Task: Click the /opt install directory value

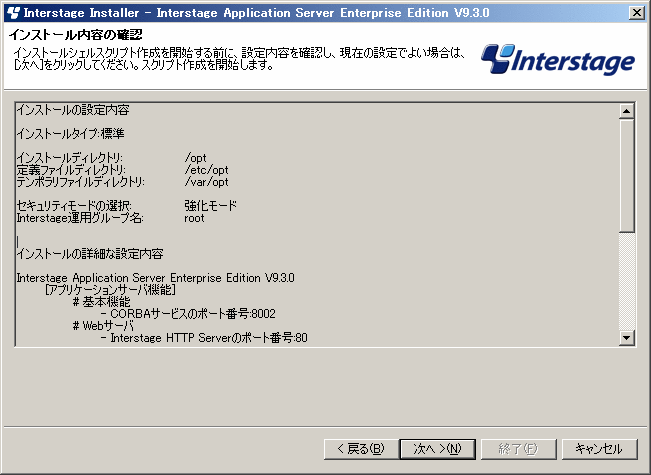Action: coord(196,158)
